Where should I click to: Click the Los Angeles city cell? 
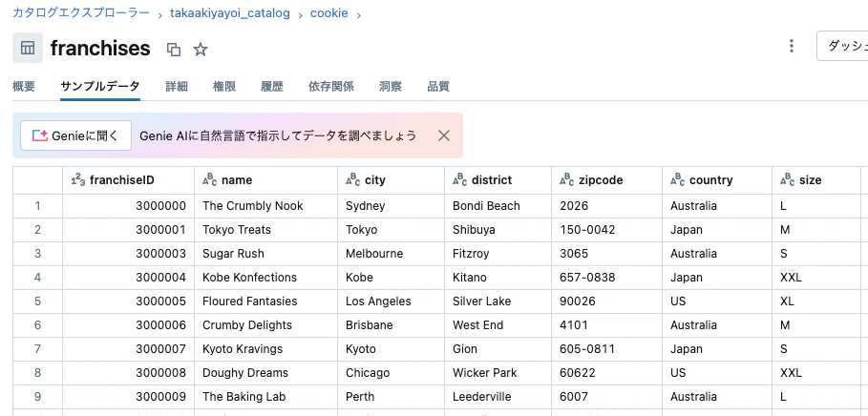[391, 301]
